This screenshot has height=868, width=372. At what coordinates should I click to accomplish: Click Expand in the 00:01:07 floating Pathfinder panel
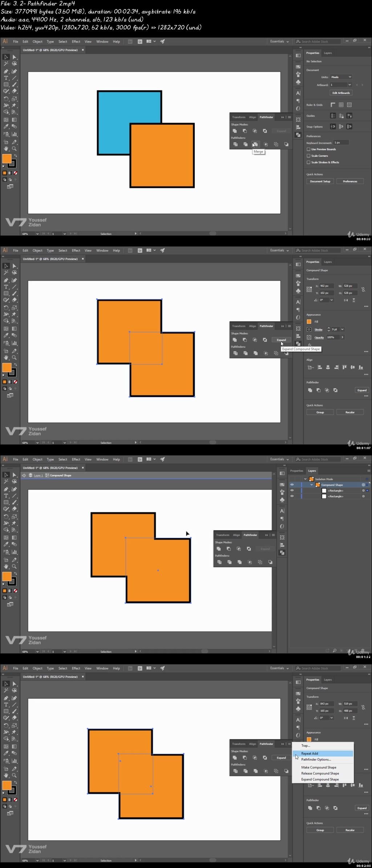[x=281, y=340]
